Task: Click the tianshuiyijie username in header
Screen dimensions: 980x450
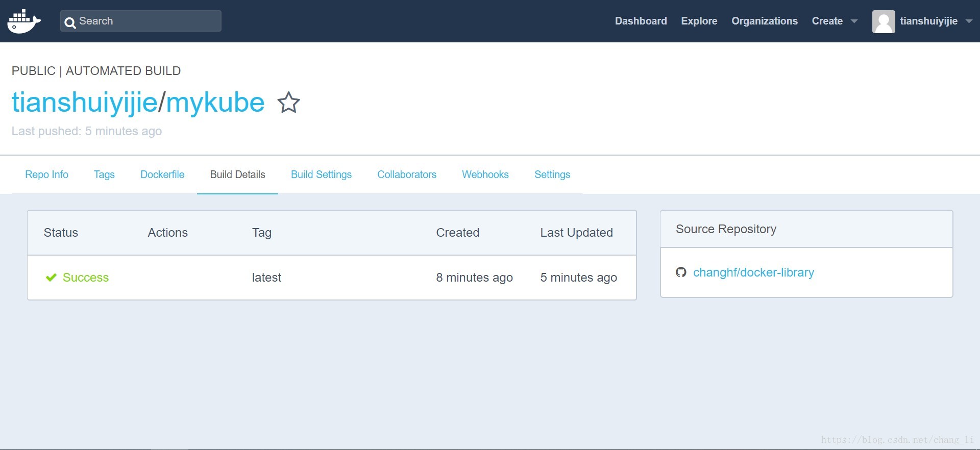Action: click(x=928, y=21)
